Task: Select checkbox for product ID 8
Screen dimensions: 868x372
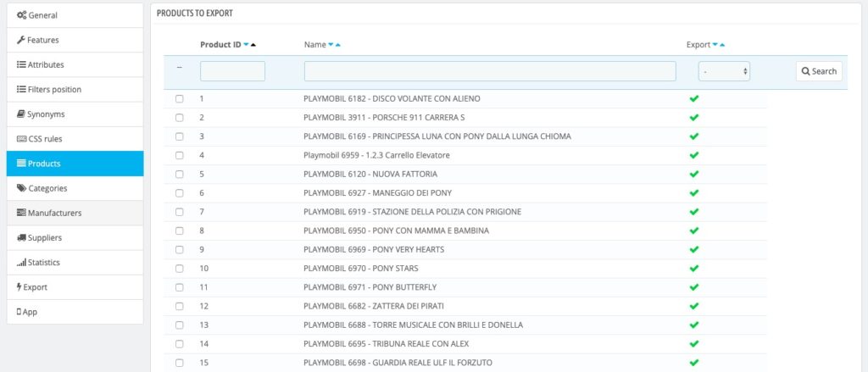Action: pos(180,230)
